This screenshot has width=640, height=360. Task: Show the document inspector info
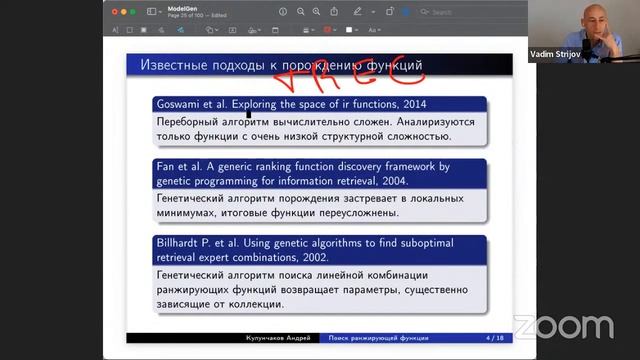click(283, 12)
